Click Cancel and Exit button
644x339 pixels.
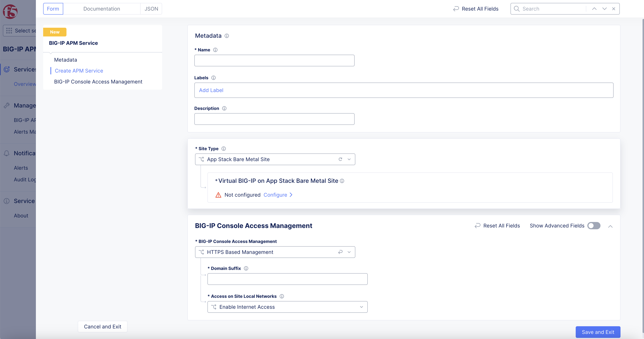click(103, 326)
